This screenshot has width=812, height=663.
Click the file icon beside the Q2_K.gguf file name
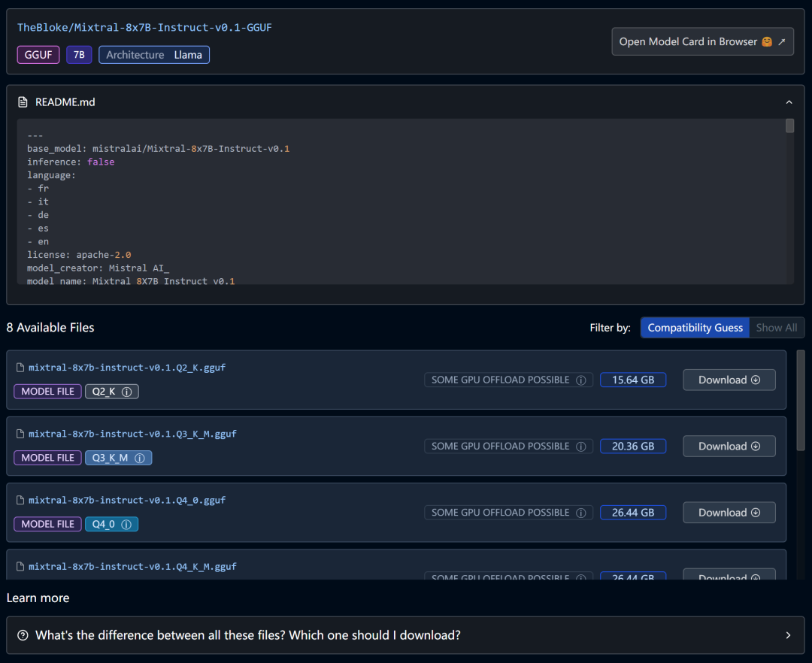20,368
